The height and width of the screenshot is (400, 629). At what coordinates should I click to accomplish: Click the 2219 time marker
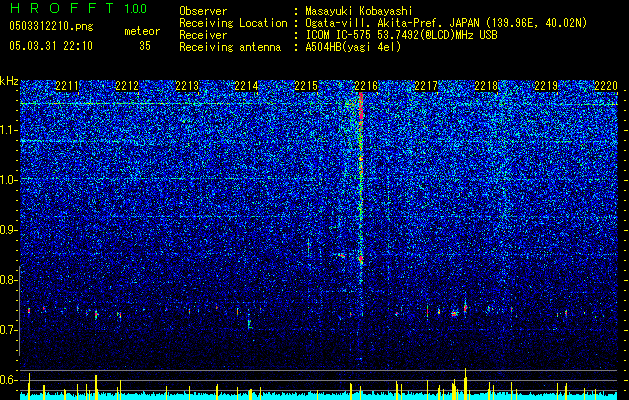546,86
